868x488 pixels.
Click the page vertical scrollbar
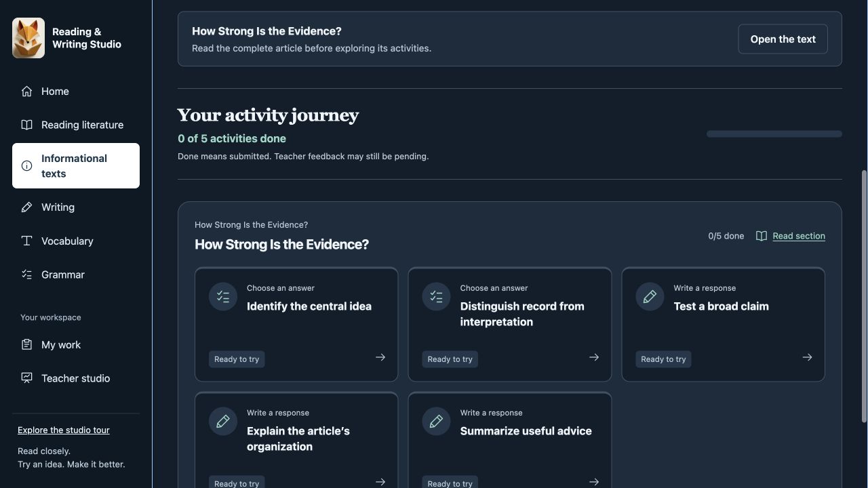[864, 296]
